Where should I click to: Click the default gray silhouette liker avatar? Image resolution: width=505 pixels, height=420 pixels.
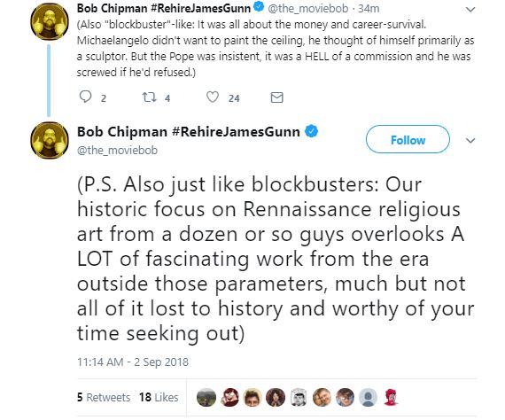tap(368, 397)
